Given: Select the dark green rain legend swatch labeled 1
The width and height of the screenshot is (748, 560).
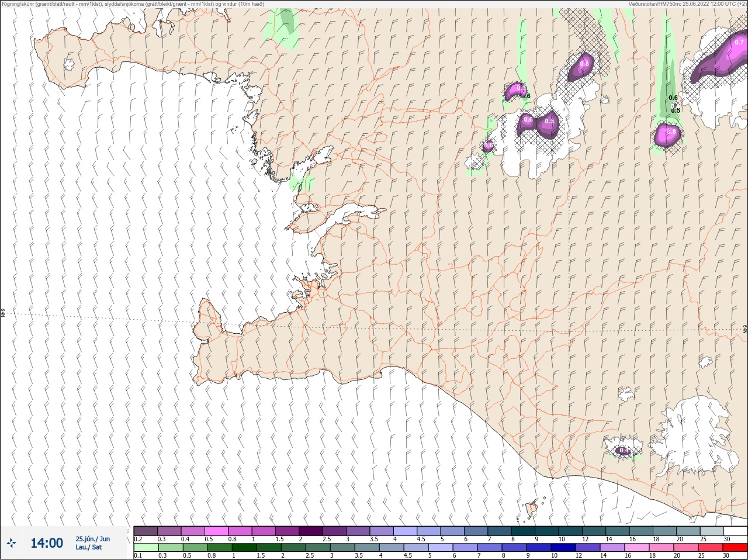Looking at the screenshot, I should (x=244, y=548).
